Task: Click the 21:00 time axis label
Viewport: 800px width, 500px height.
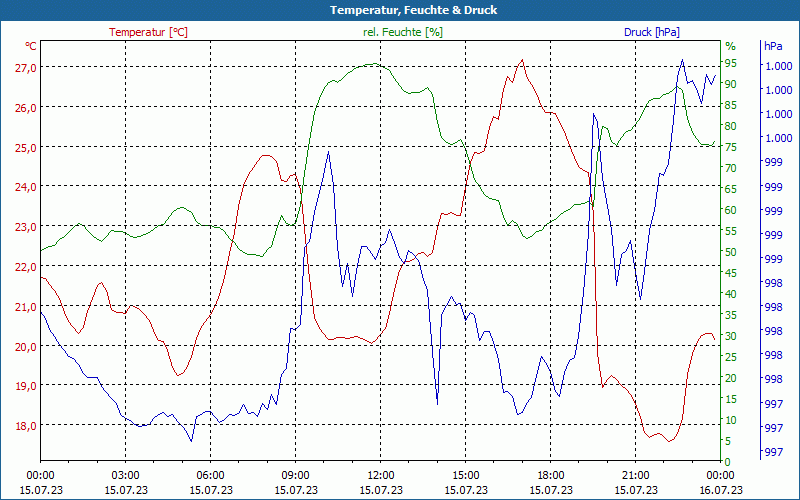Action: pos(636,476)
